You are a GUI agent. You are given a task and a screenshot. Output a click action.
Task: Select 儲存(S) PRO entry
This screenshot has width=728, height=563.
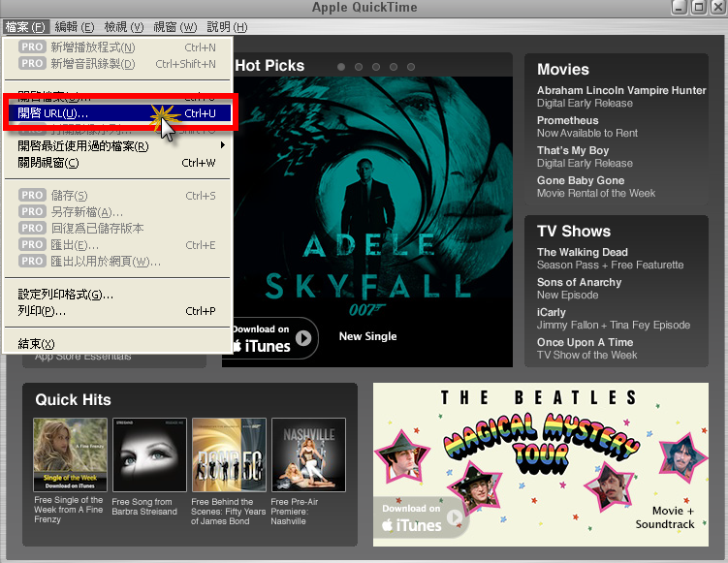(118, 196)
